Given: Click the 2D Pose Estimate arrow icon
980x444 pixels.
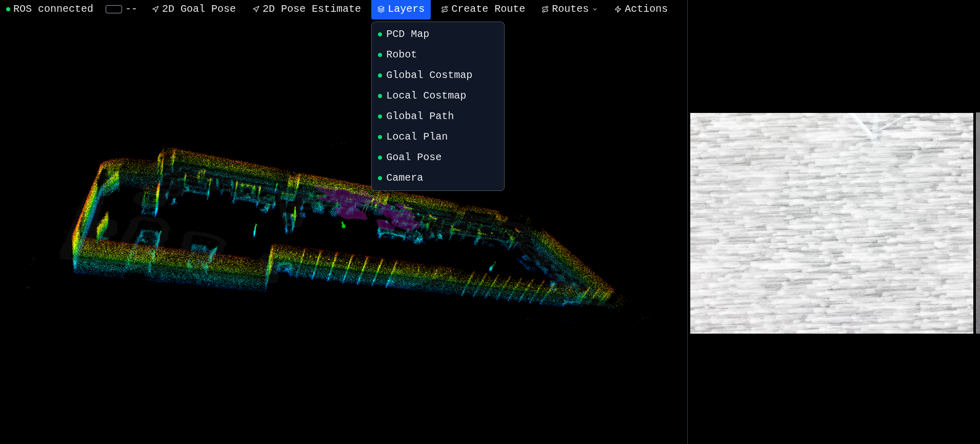Looking at the screenshot, I should [x=256, y=9].
